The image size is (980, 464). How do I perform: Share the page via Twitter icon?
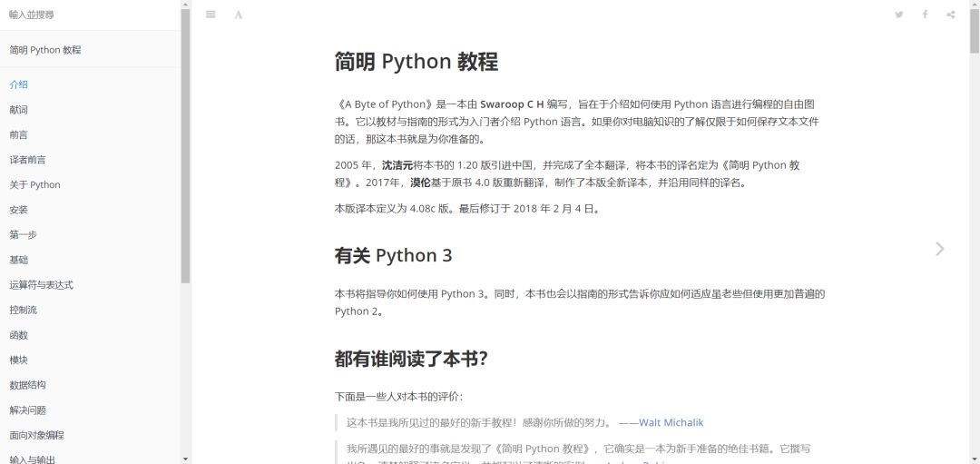(x=898, y=15)
